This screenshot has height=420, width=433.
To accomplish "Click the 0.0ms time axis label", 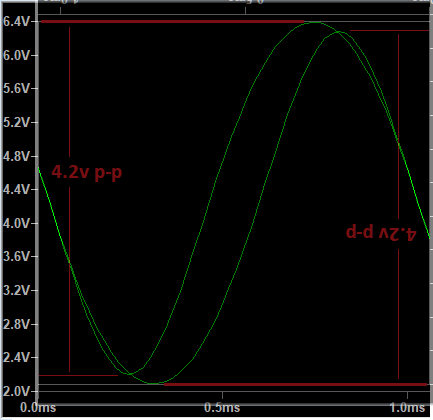I will [38, 407].
